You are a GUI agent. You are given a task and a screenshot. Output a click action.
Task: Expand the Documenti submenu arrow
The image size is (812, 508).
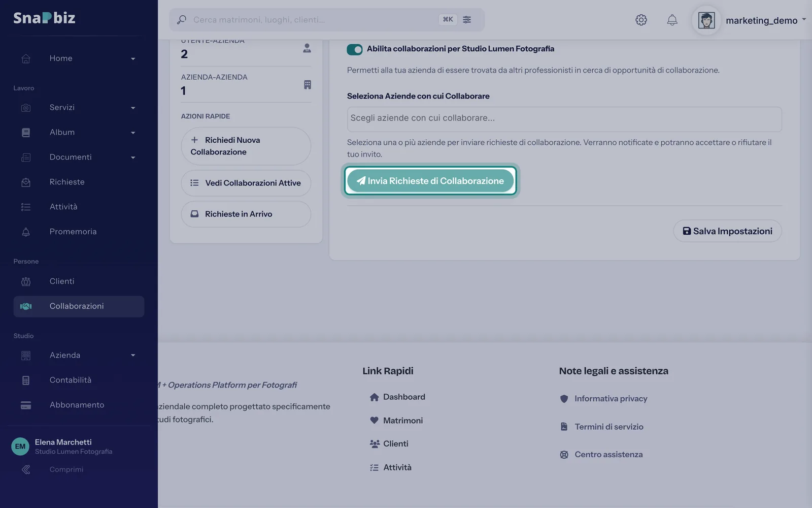click(133, 158)
